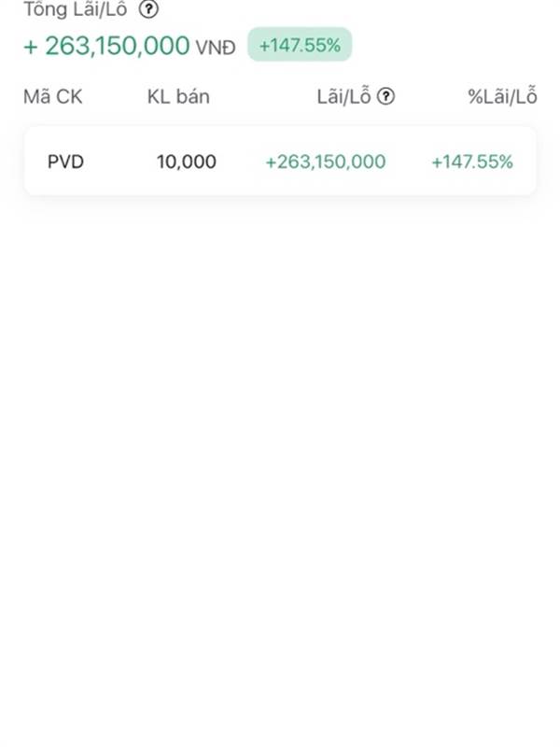Click the 10,000 sold quantity for PVD
The height and width of the screenshot is (747, 560).
point(187,162)
